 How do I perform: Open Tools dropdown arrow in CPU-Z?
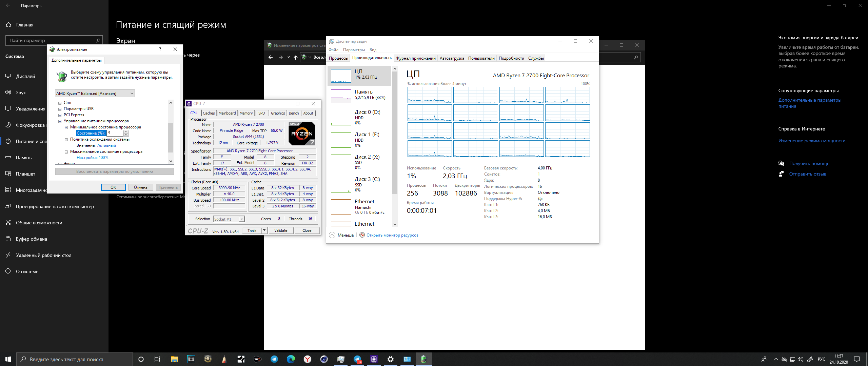coord(264,231)
